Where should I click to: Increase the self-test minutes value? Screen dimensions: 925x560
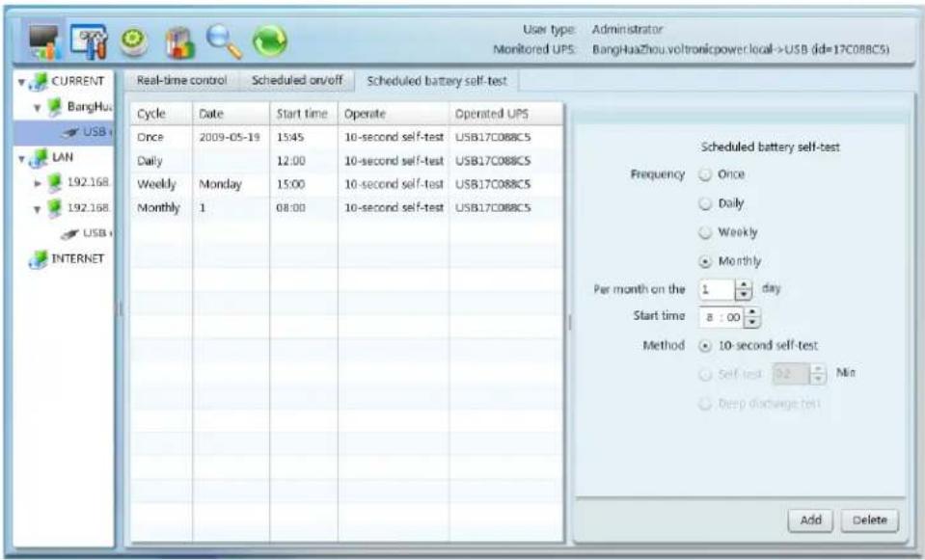click(818, 369)
